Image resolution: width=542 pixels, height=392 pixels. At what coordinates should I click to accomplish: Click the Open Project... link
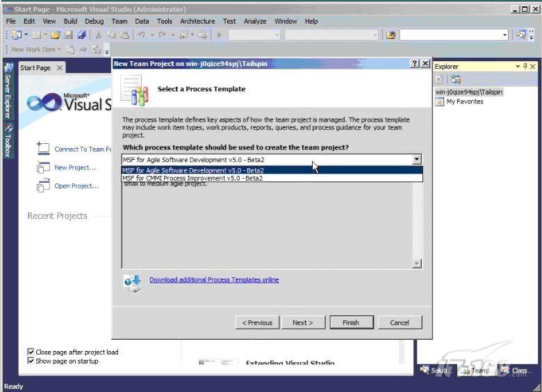(x=76, y=186)
